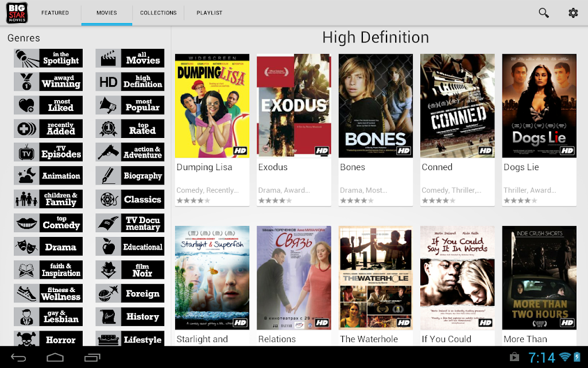Image resolution: width=588 pixels, height=368 pixels.
Task: Open Children & Family genre
Action: [48, 199]
